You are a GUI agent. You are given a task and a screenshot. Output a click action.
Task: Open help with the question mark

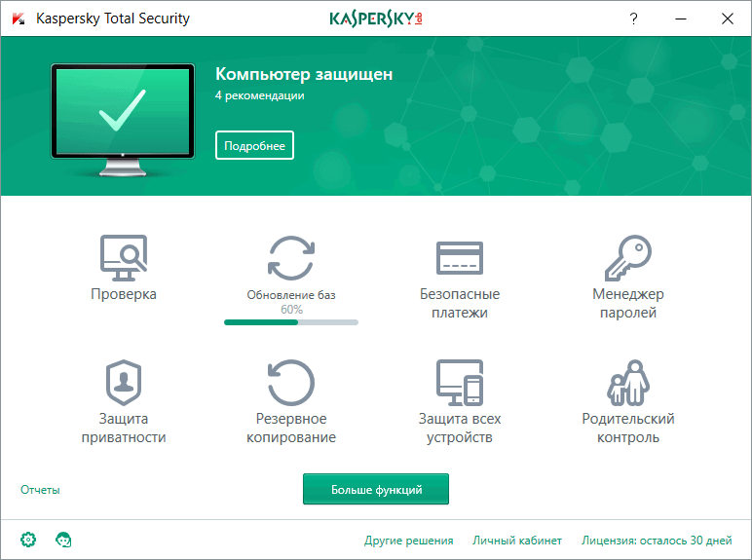633,19
